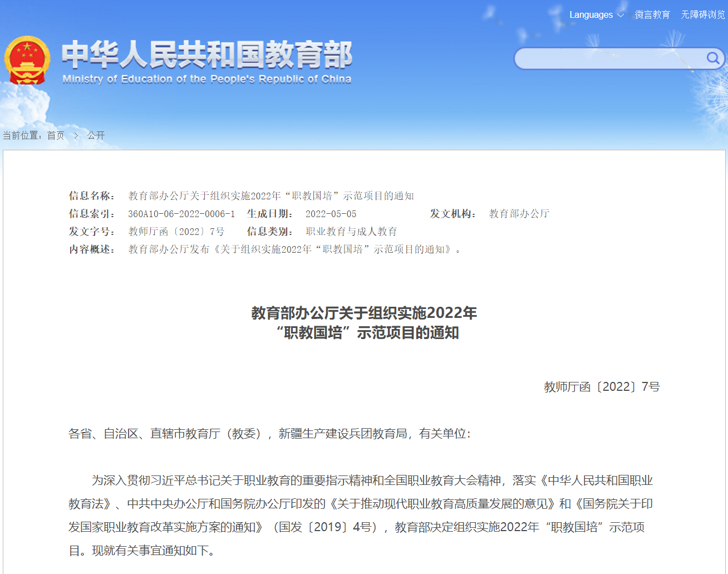This screenshot has height=574, width=728.
Task: Click the English Ministry of Education subtitle
Action: tap(206, 79)
